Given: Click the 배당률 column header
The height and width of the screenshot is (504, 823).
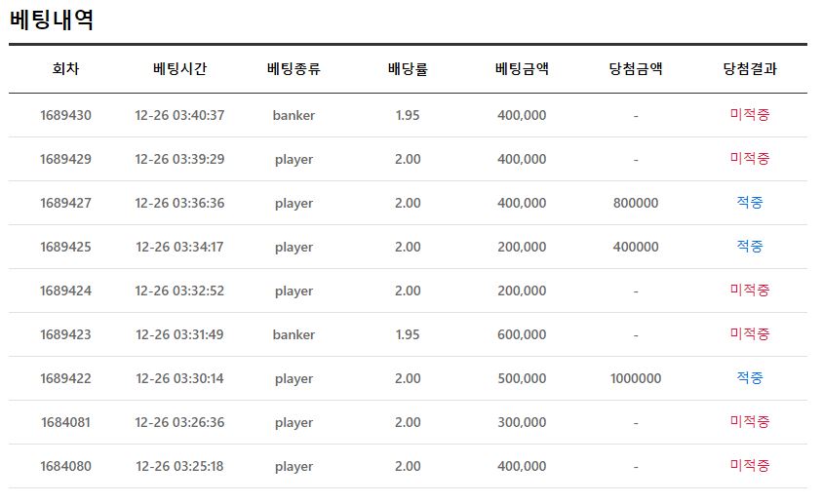Looking at the screenshot, I should pos(408,69).
